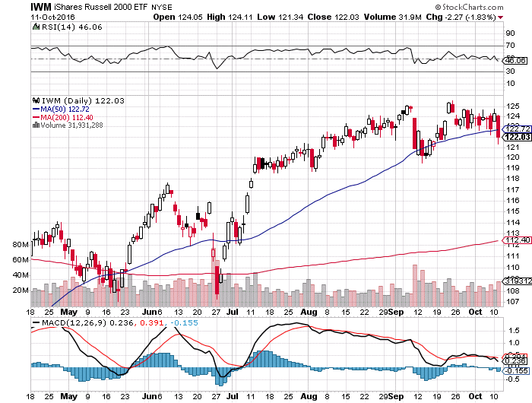Select the High 124.11 value

[x=230, y=17]
